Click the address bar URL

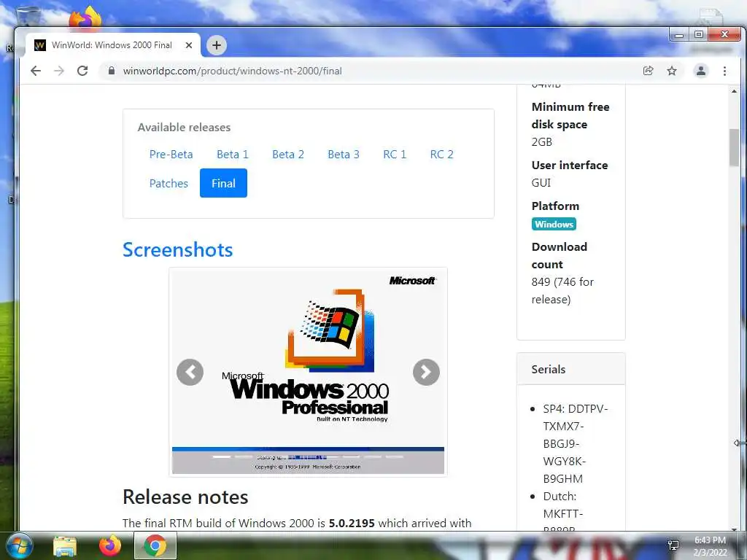pyautogui.click(x=233, y=71)
